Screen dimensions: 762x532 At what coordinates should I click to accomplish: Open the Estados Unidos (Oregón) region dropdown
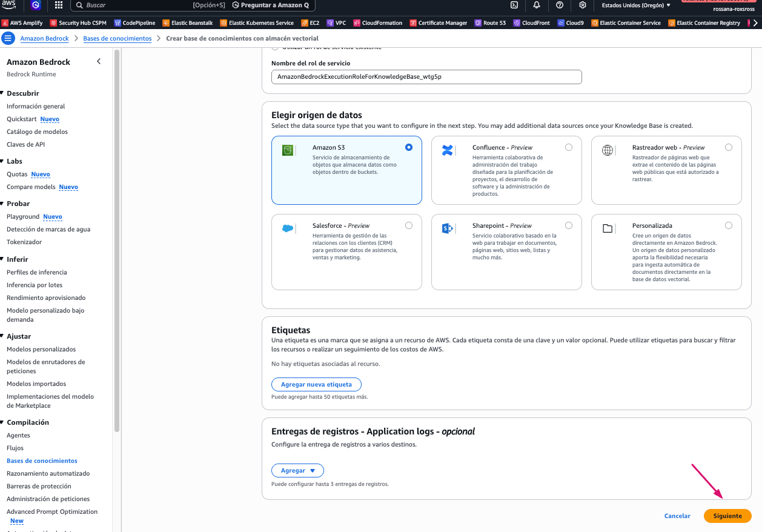pyautogui.click(x=636, y=5)
